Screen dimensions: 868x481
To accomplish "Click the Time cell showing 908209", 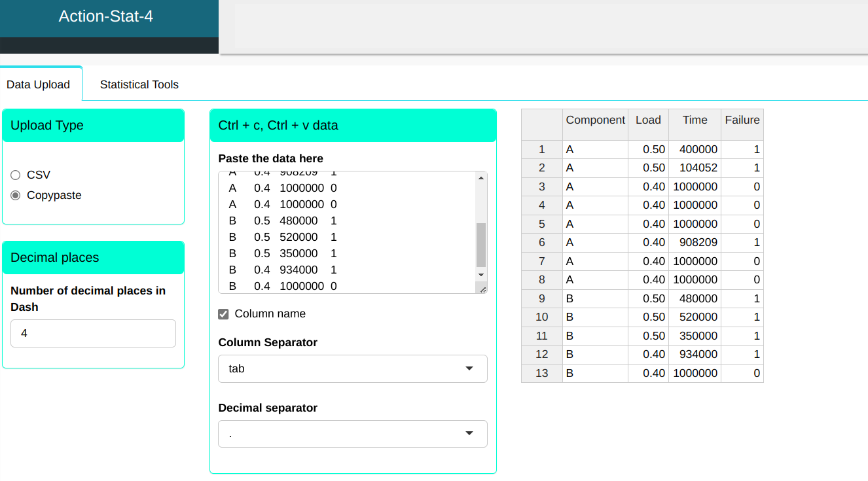I will coord(695,242).
